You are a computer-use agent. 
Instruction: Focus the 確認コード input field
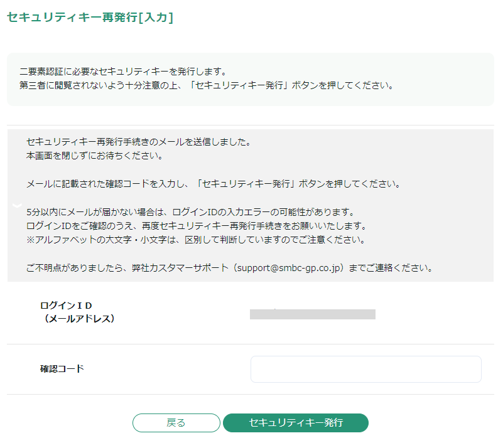click(x=365, y=369)
